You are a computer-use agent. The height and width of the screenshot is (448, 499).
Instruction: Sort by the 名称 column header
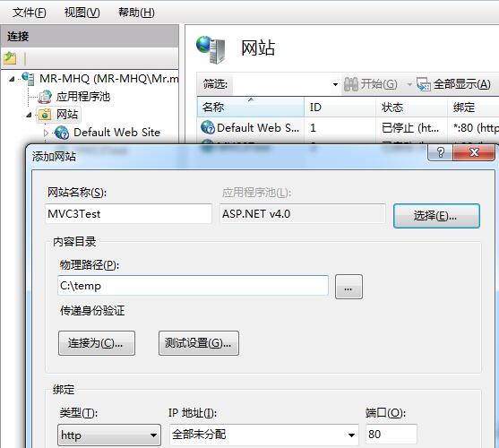(250, 108)
